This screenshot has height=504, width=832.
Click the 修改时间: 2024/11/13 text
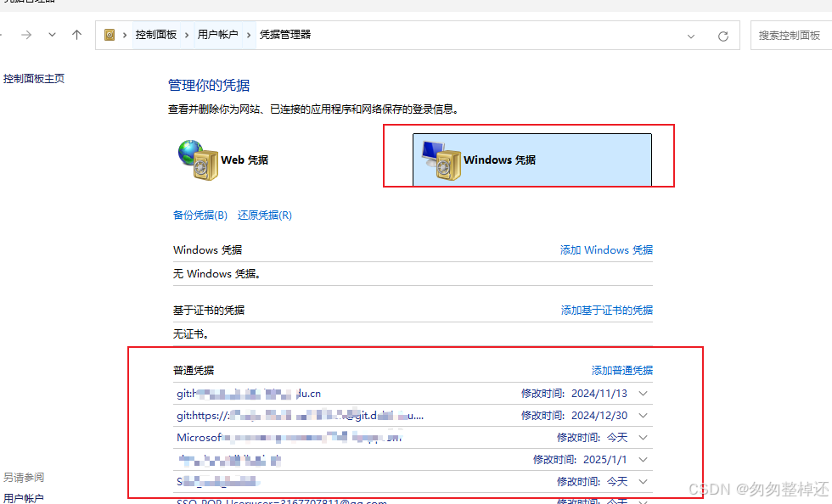tap(574, 394)
